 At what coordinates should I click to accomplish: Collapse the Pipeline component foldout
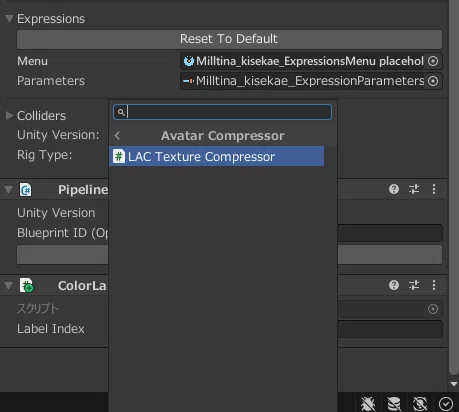9,190
